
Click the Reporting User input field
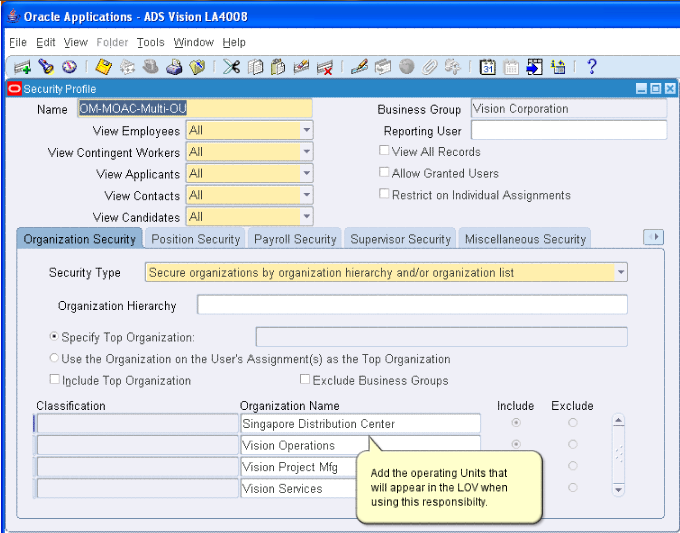569,130
